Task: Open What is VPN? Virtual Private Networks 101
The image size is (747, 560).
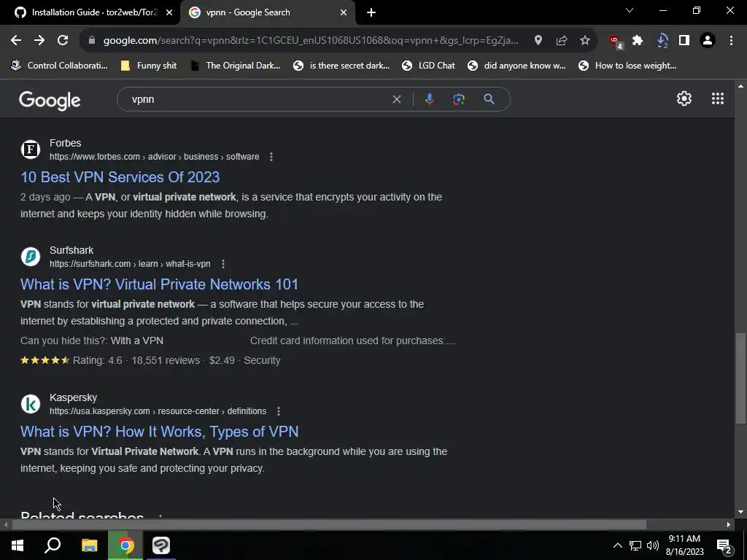Action: click(159, 284)
